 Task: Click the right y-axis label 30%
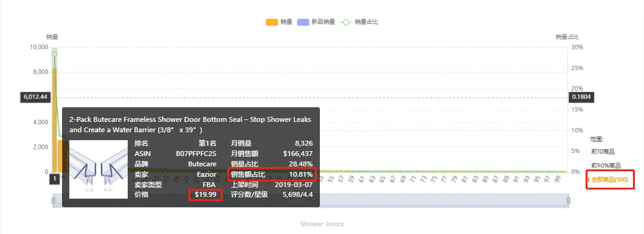pyautogui.click(x=577, y=48)
